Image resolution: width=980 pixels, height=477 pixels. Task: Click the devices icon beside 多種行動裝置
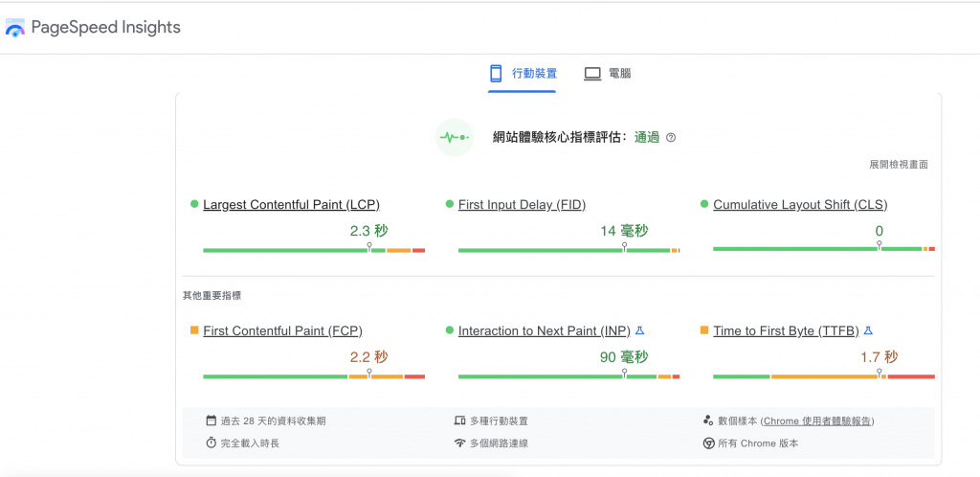[x=460, y=420]
